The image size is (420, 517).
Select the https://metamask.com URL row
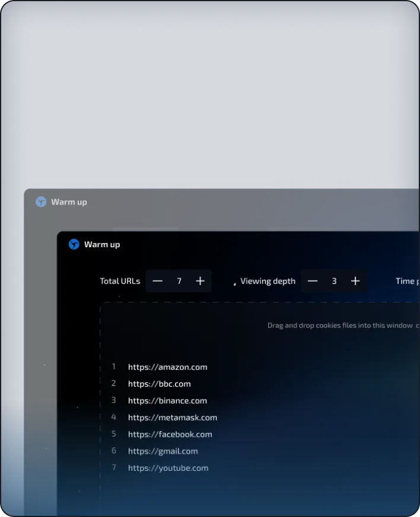click(x=173, y=417)
